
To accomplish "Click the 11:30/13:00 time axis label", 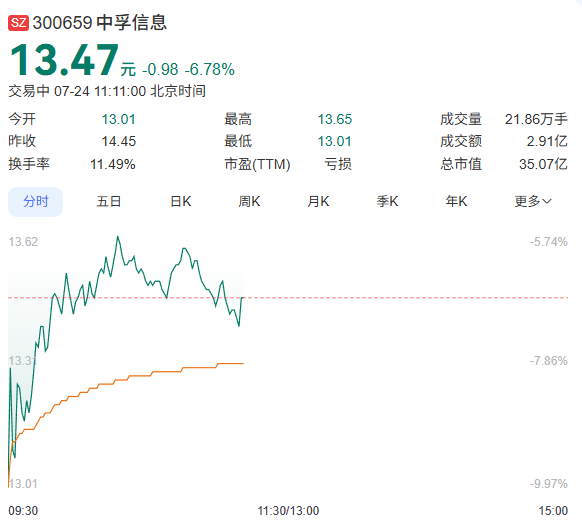I will (288, 511).
